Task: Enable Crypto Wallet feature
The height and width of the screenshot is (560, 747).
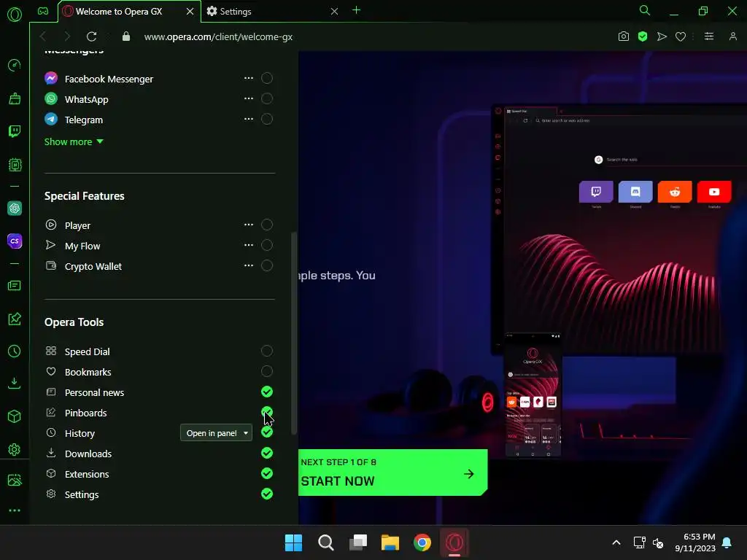Action: click(x=267, y=265)
